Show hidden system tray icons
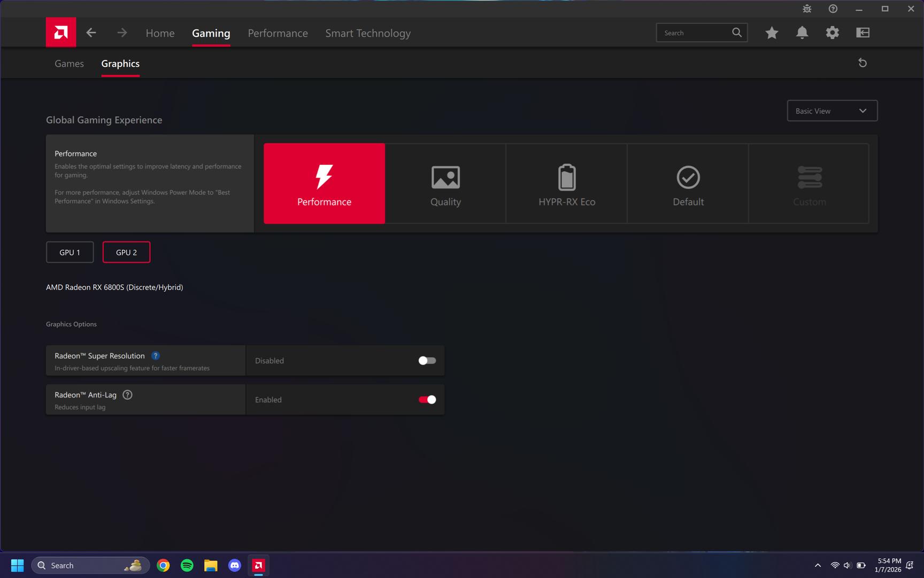924x578 pixels. (818, 566)
